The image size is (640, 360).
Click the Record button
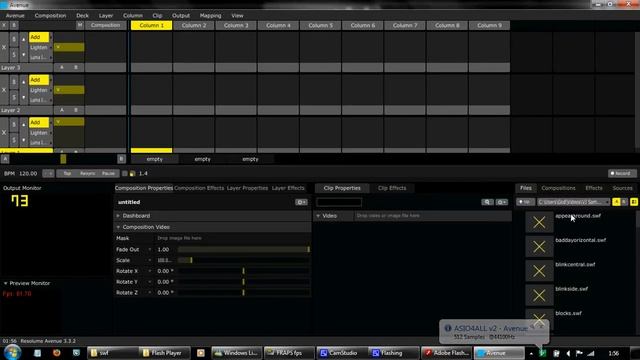click(622, 173)
